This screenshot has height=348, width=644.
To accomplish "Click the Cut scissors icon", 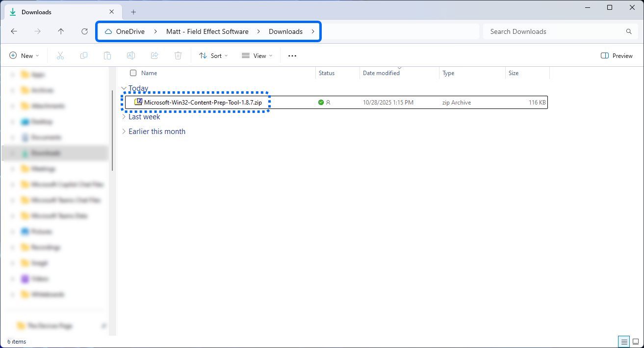I will click(x=60, y=56).
